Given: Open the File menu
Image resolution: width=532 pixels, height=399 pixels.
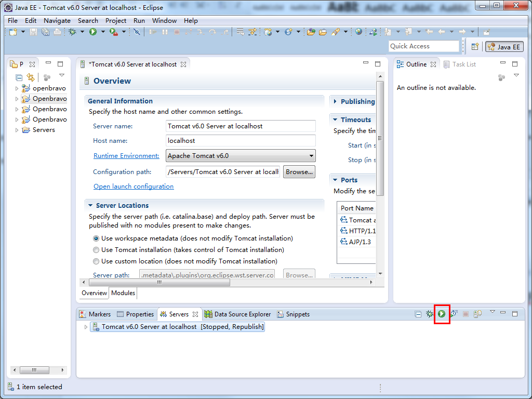Looking at the screenshot, I should [x=12, y=21].
